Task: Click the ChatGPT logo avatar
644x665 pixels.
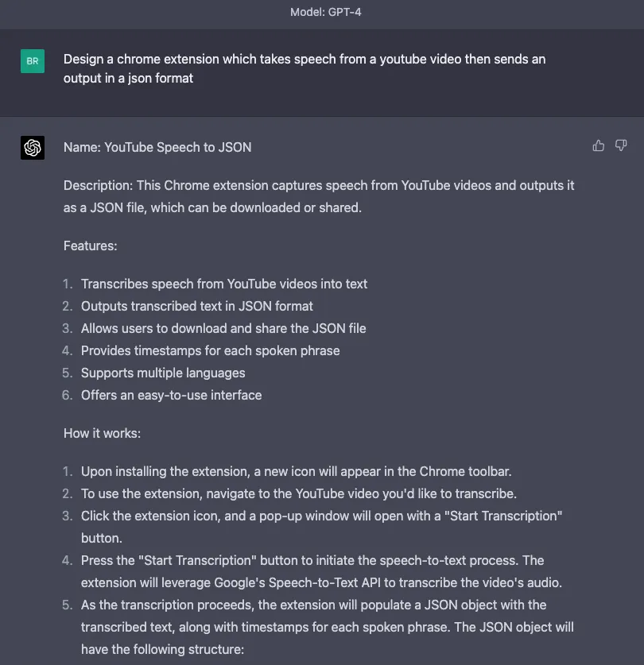Action: pos(33,148)
